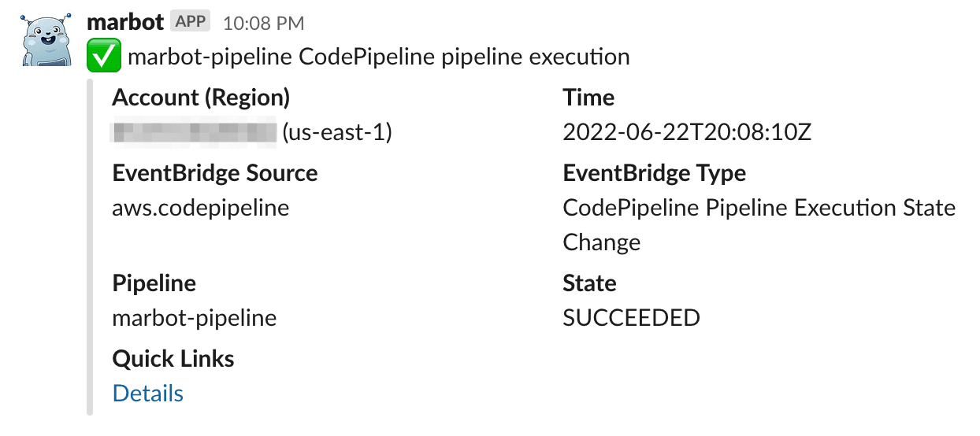Screen dimensions: 980x436
Task: Select the message title about pipeline execution
Action: tap(379, 57)
